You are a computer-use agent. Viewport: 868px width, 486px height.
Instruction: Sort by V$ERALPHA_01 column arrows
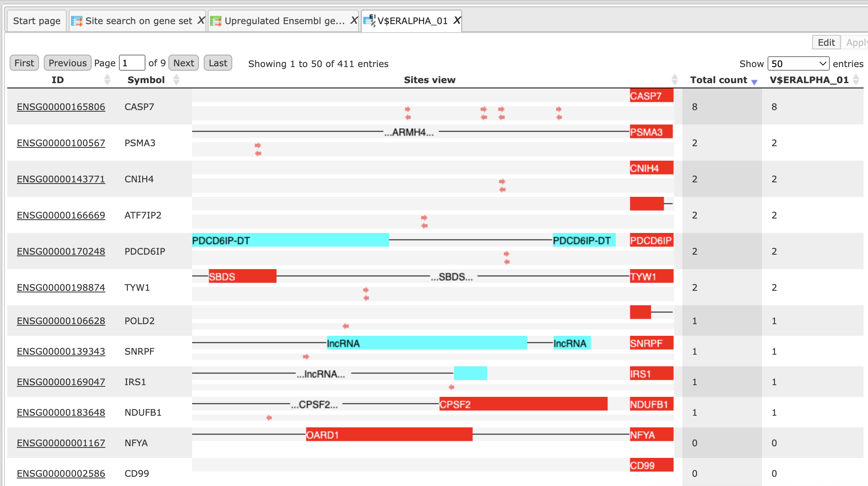856,80
